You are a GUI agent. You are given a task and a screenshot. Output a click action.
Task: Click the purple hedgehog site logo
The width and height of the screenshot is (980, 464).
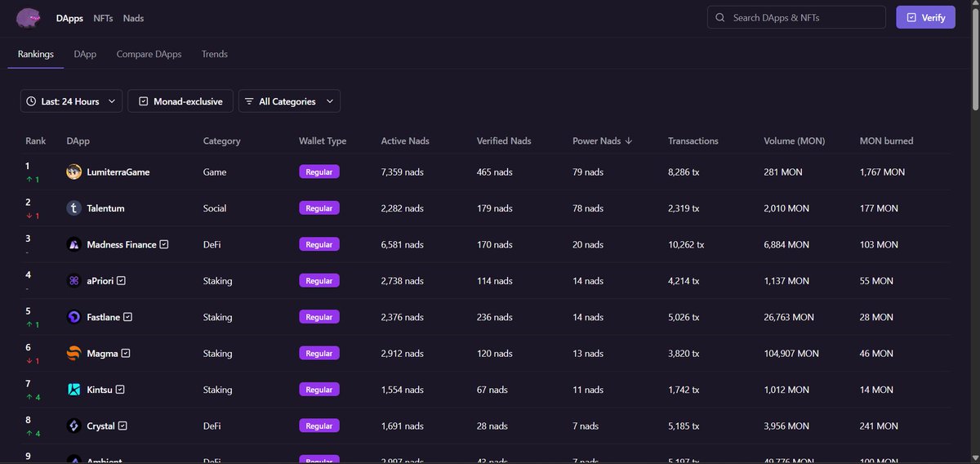click(x=29, y=17)
